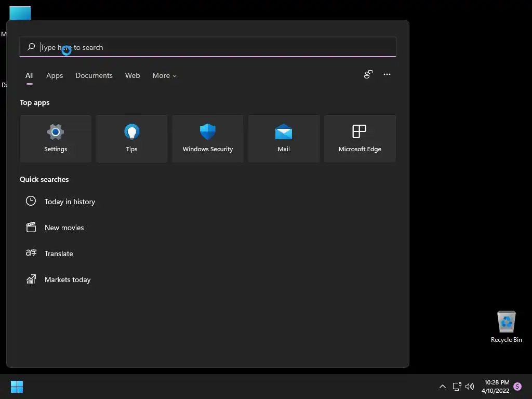Run the Translate quick search
The height and width of the screenshot is (399, 532).
click(59, 254)
